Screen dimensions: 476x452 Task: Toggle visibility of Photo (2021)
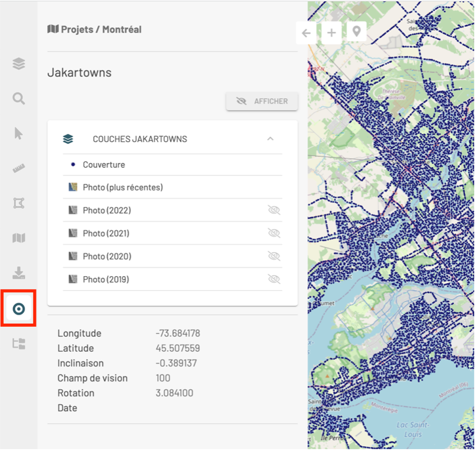click(x=273, y=233)
